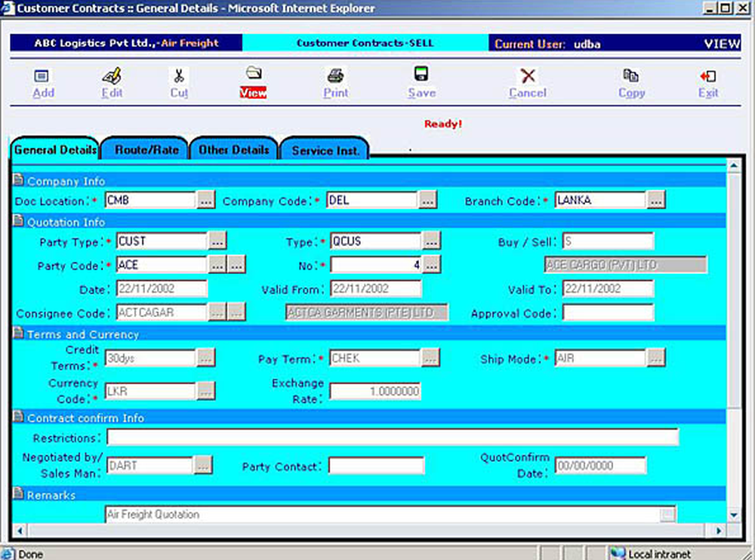
Task: Click the scroll down arrow on form scrollbar
Action: (733, 514)
